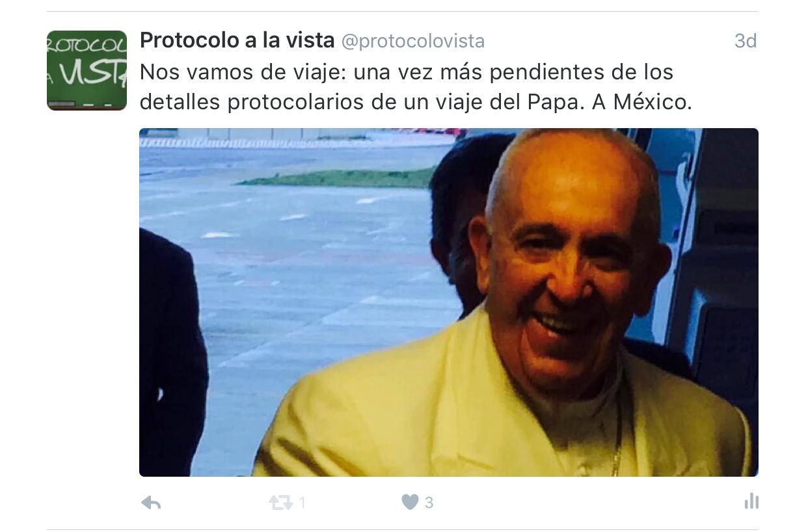Open the Protocolo a la vista profile name
This screenshot has width=808, height=532.
point(237,41)
